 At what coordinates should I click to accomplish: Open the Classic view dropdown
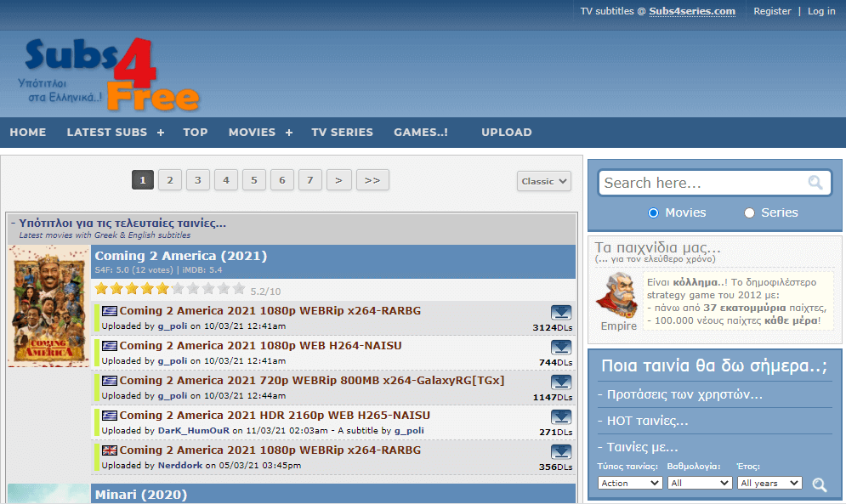(x=544, y=181)
